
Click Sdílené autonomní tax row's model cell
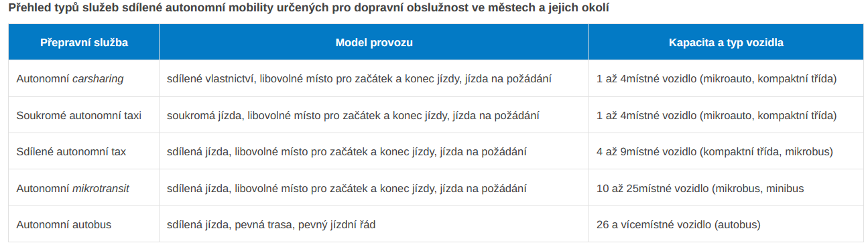(x=374, y=152)
